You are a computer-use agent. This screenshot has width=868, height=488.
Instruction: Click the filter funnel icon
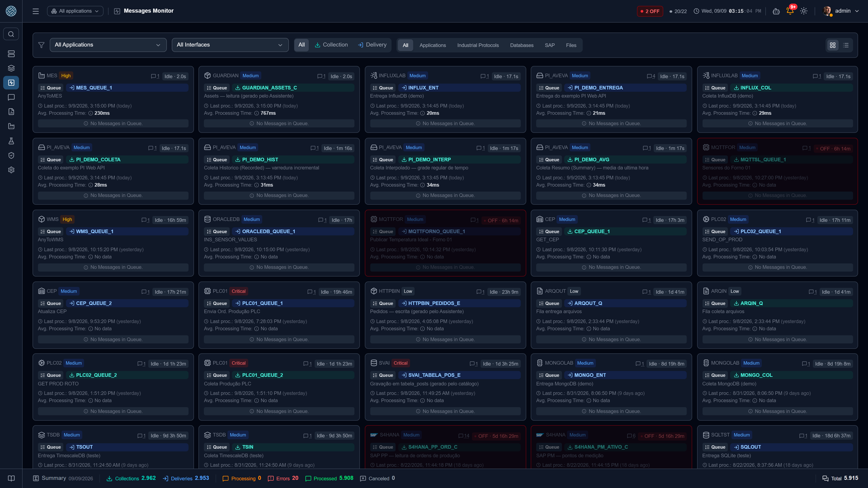(41, 45)
